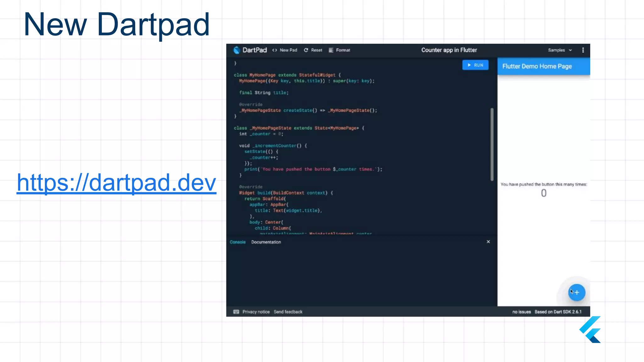644x362 pixels.
Task: Open the Privacy notice link
Action: [x=256, y=312]
